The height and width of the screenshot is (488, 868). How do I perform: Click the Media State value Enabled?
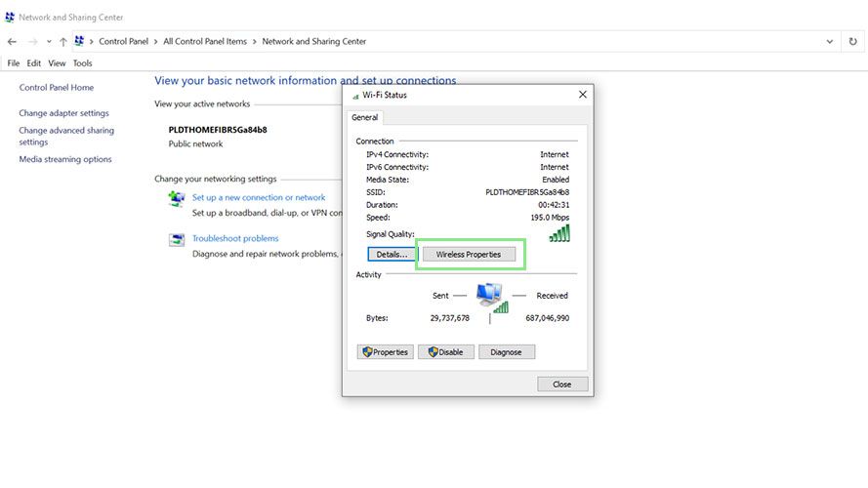(x=556, y=180)
